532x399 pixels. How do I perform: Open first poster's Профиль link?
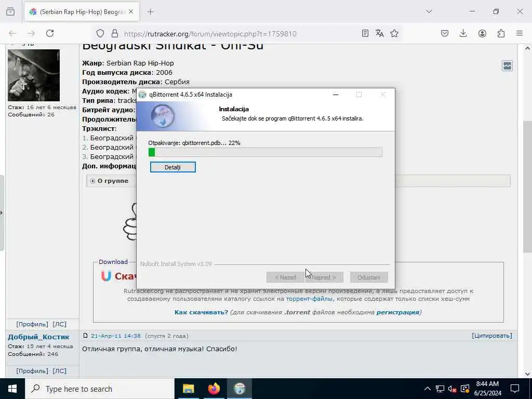pyautogui.click(x=32, y=324)
